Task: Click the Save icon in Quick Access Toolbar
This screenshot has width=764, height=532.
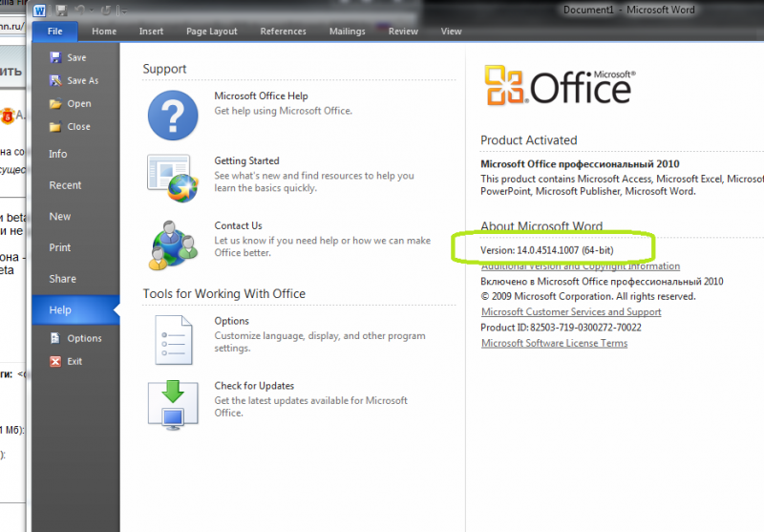Action: pos(61,11)
